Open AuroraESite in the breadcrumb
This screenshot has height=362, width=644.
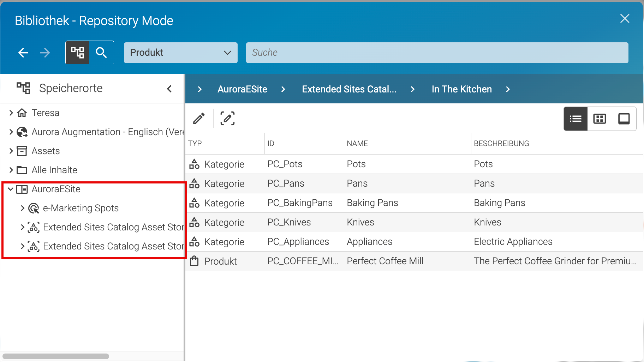click(x=242, y=89)
